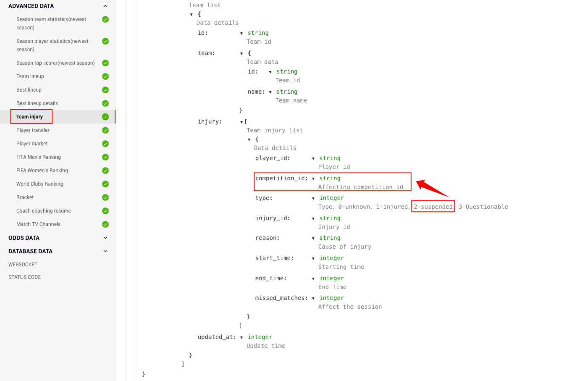Collapse the ADVANCED DATA section chevron
Screen dimensions: 588x381
click(105, 6)
